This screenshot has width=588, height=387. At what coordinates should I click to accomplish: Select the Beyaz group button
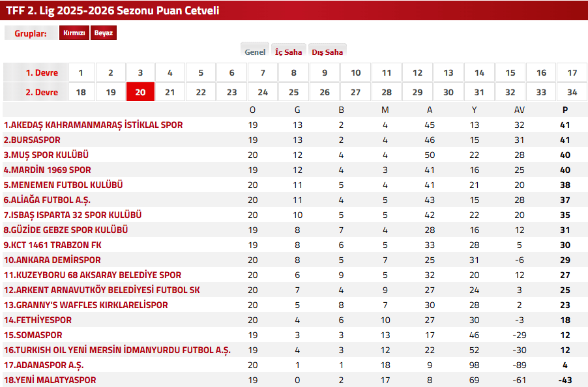pyautogui.click(x=104, y=32)
